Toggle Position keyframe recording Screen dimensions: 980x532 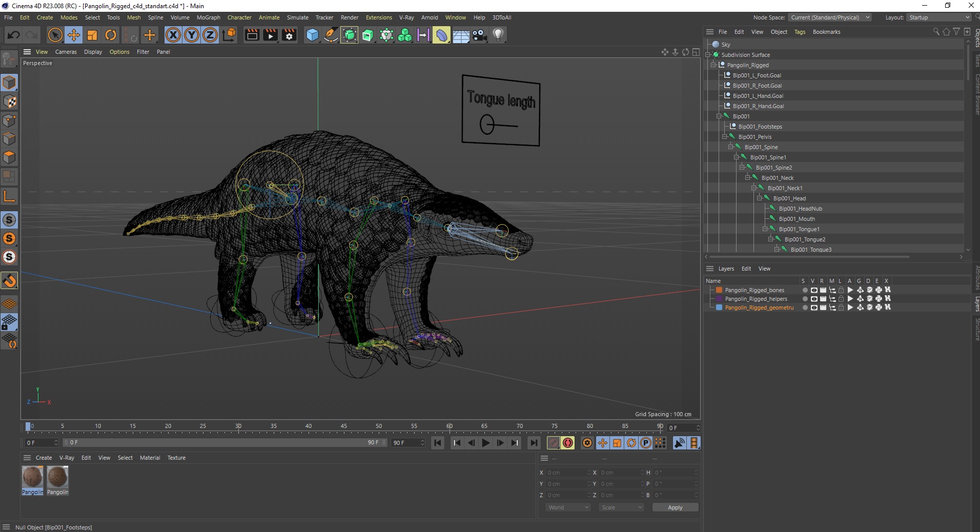603,443
